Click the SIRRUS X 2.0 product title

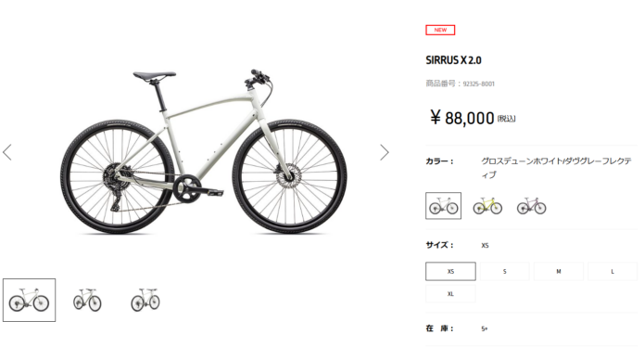(x=453, y=60)
